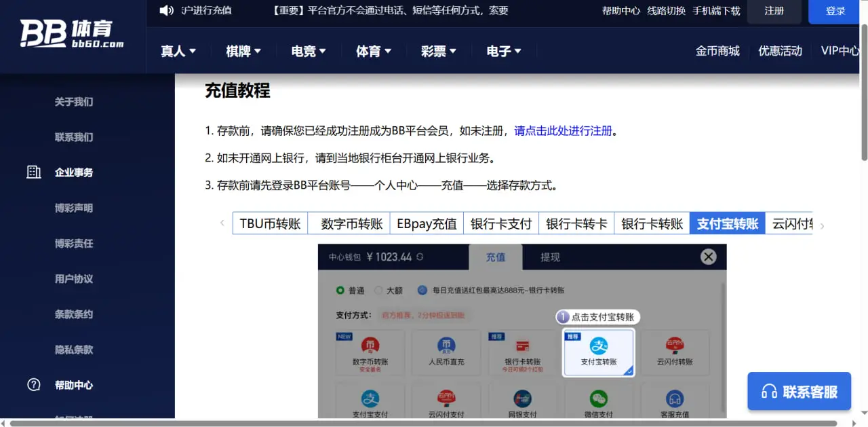868x427 pixels.
Task: Select the active 支付宝转账 tab
Action: (727, 223)
